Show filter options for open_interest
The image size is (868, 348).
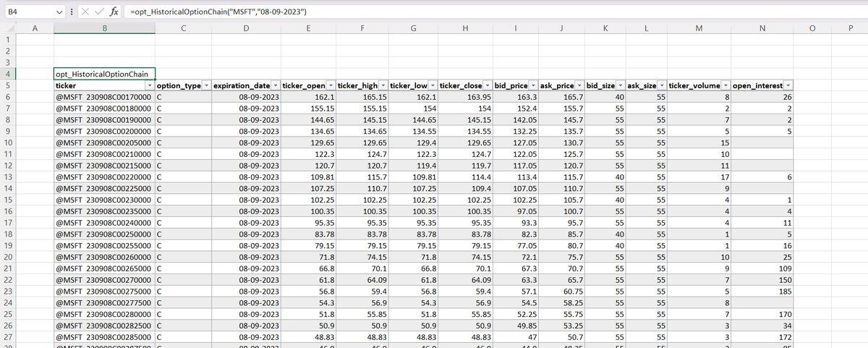click(788, 85)
